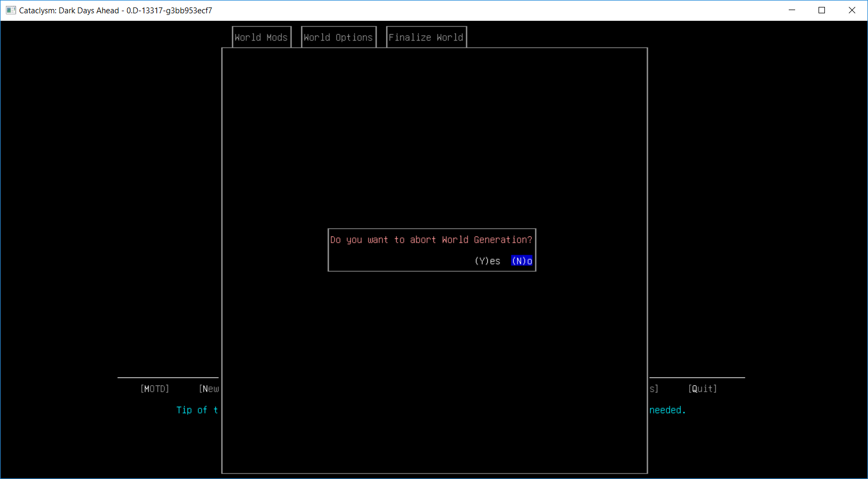Image resolution: width=868 pixels, height=479 pixels.
Task: Click the Cataclysm app icon in title bar
Action: pyautogui.click(x=11, y=10)
